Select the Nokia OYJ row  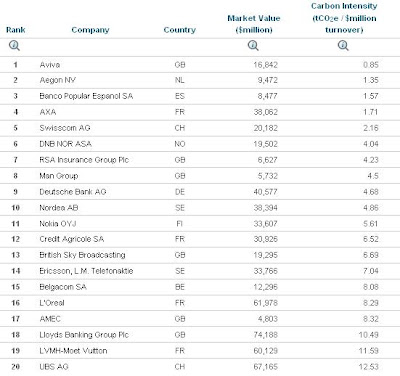pyautogui.click(x=200, y=224)
